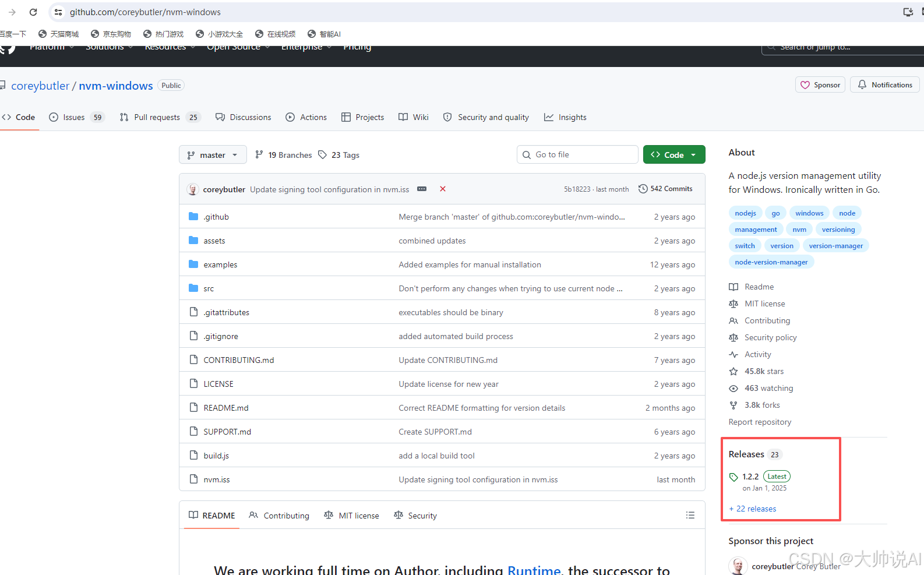Open the build.js file
Screen dimensions: 924x575
pyautogui.click(x=216, y=456)
